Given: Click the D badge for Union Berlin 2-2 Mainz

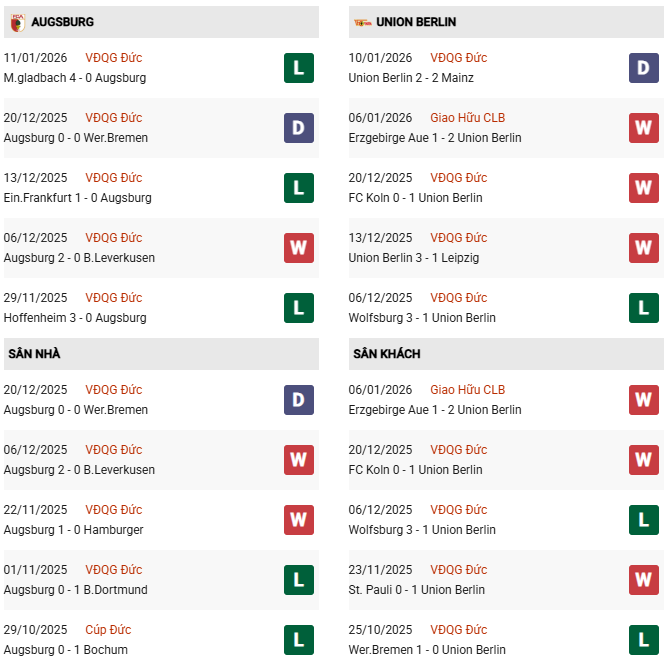Looking at the screenshot, I should [x=643, y=68].
